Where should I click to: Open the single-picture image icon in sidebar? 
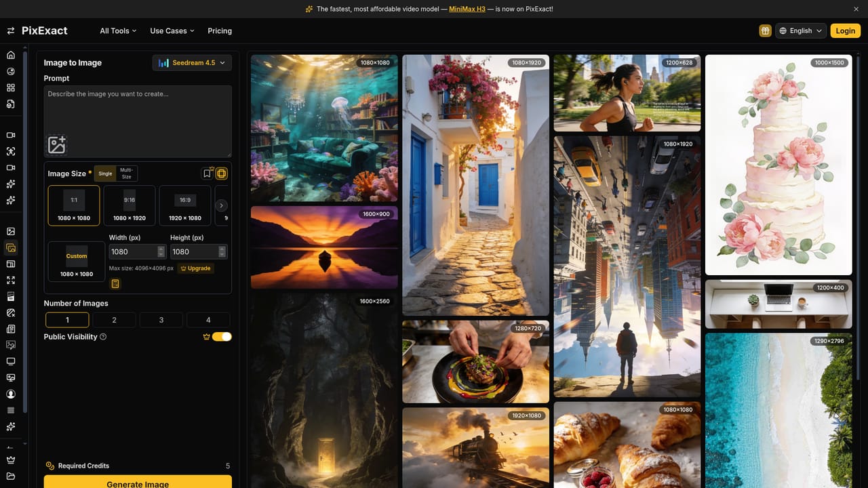coord(10,231)
